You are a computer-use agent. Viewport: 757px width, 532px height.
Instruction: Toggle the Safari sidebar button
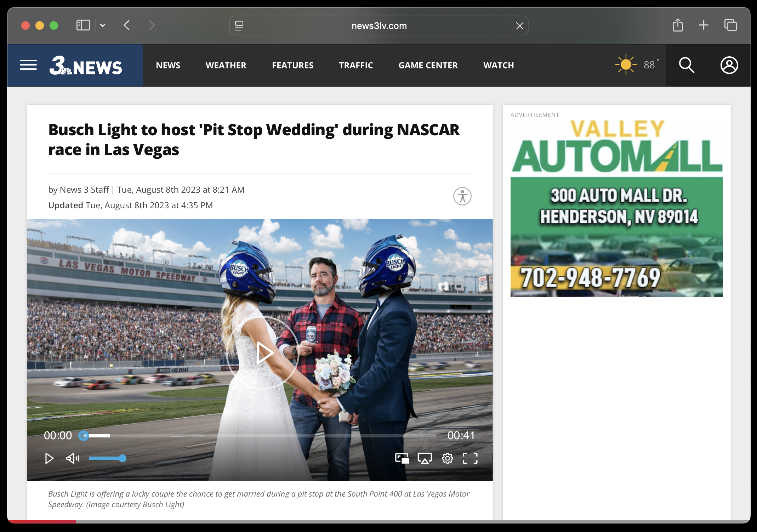pos(83,26)
